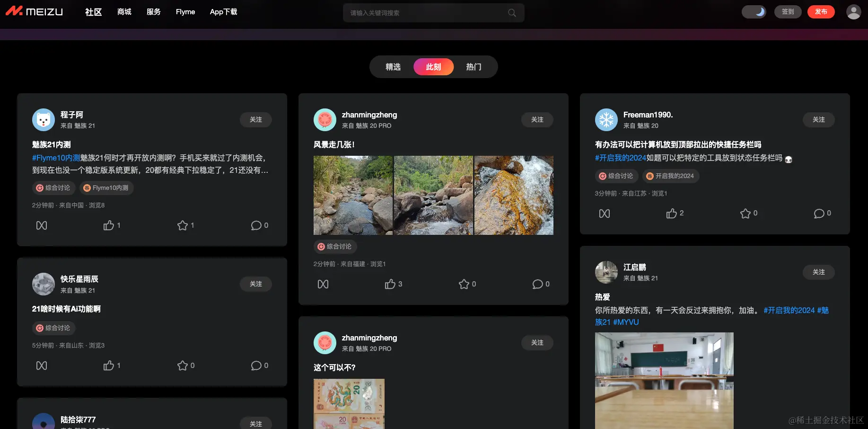The image size is (868, 429).
Task: Open username 程子阿
Action: click(72, 115)
